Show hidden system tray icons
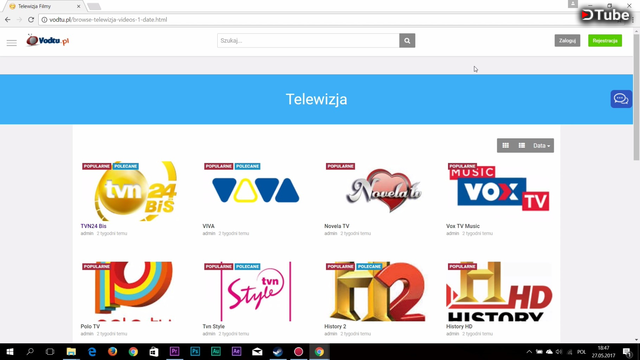640x360 pixels. coord(529,351)
